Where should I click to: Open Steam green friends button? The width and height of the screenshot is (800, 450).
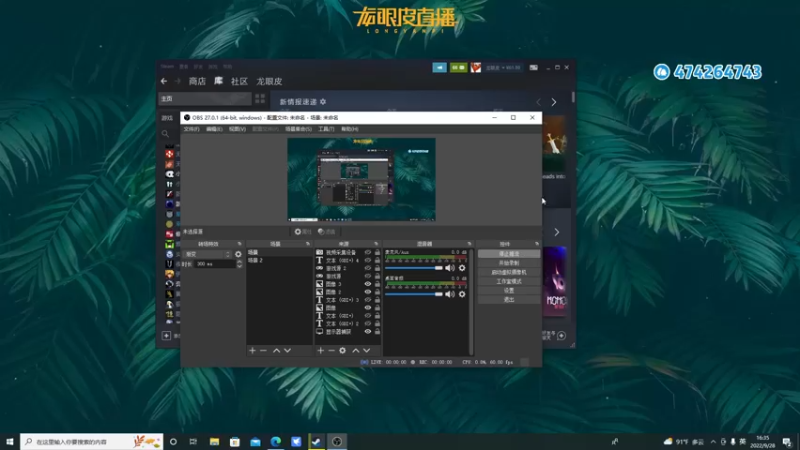pos(458,67)
